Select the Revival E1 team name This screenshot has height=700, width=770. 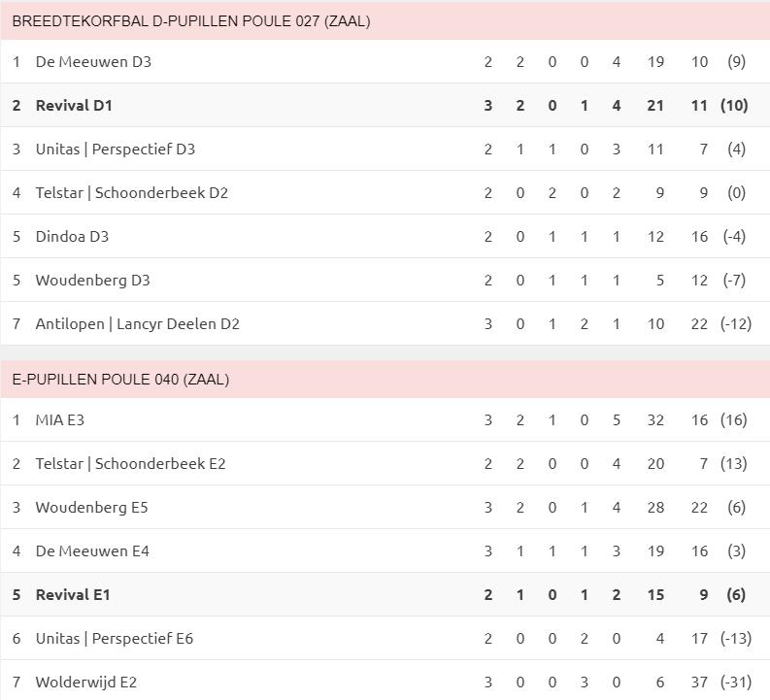coord(73,594)
